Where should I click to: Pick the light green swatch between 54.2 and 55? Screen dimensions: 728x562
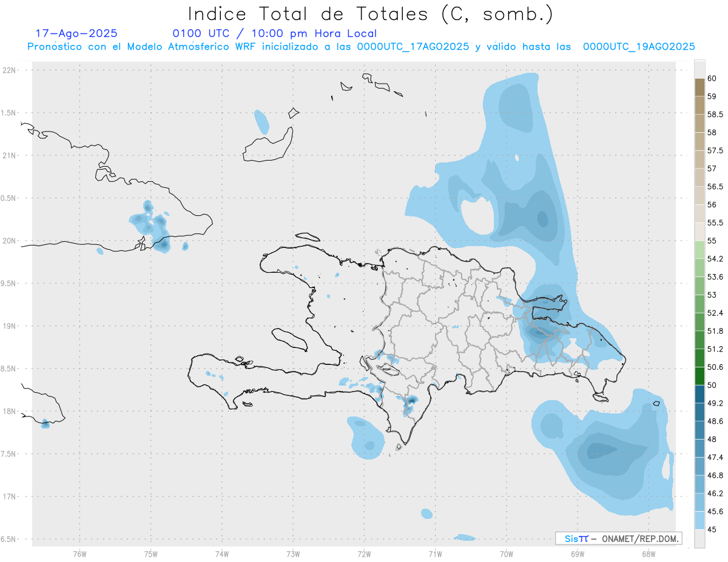(699, 250)
